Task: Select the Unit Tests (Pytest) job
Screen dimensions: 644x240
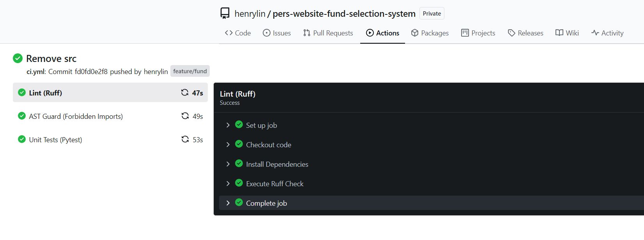Action: click(x=55, y=140)
